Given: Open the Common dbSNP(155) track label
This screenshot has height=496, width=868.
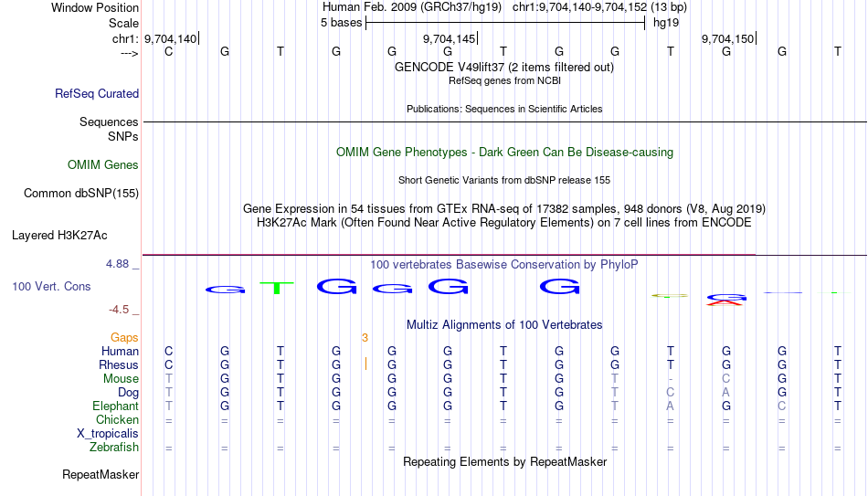Looking at the screenshot, I should click(81, 194).
